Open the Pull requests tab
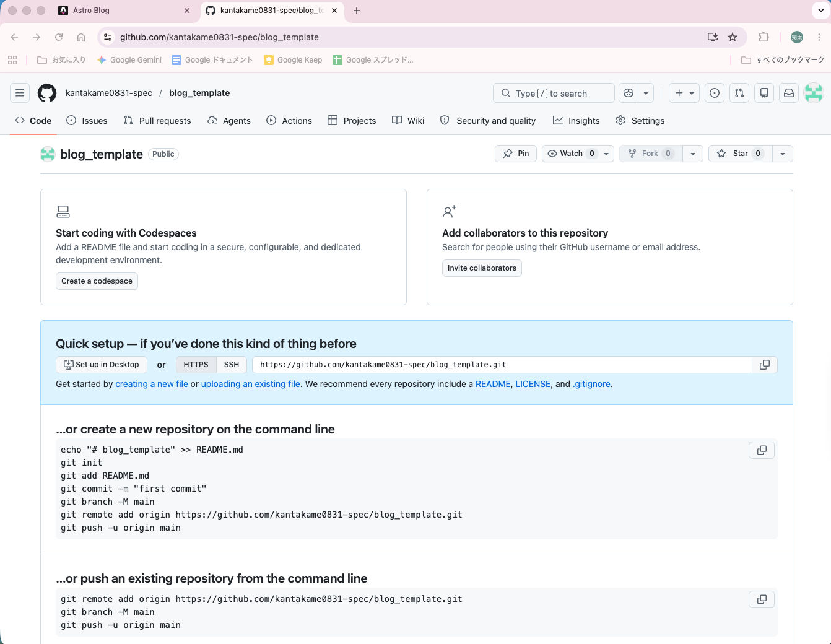The image size is (831, 644). tap(157, 121)
